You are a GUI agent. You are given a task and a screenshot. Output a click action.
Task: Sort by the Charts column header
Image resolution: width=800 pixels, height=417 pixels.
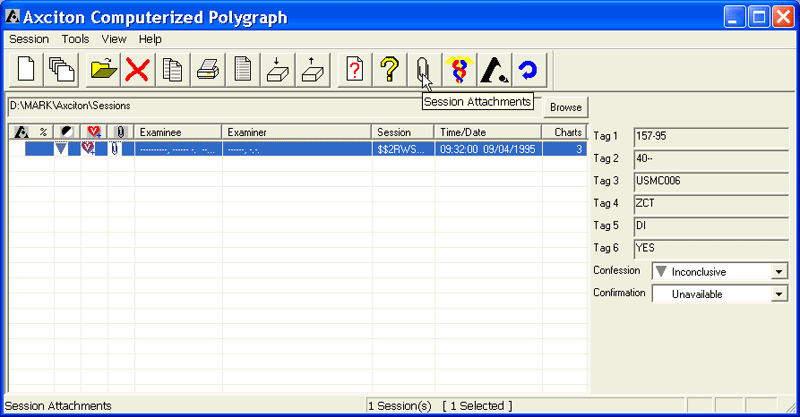[x=564, y=132]
